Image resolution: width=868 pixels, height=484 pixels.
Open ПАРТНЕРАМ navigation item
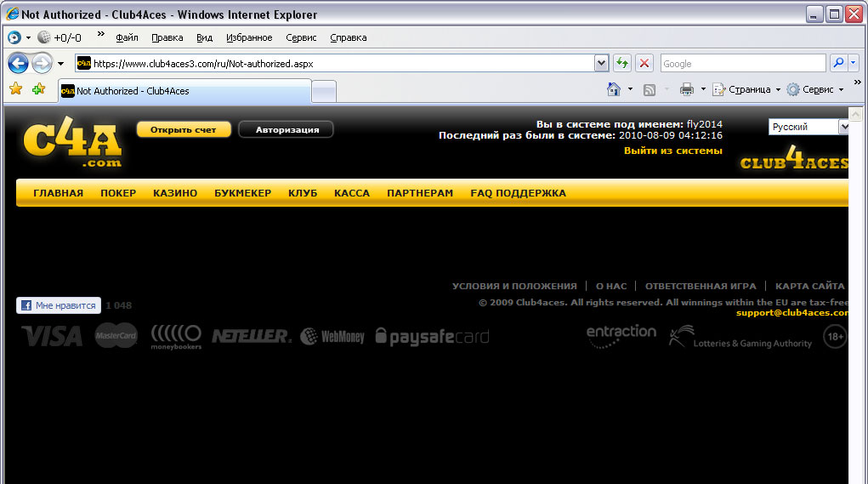click(x=420, y=193)
